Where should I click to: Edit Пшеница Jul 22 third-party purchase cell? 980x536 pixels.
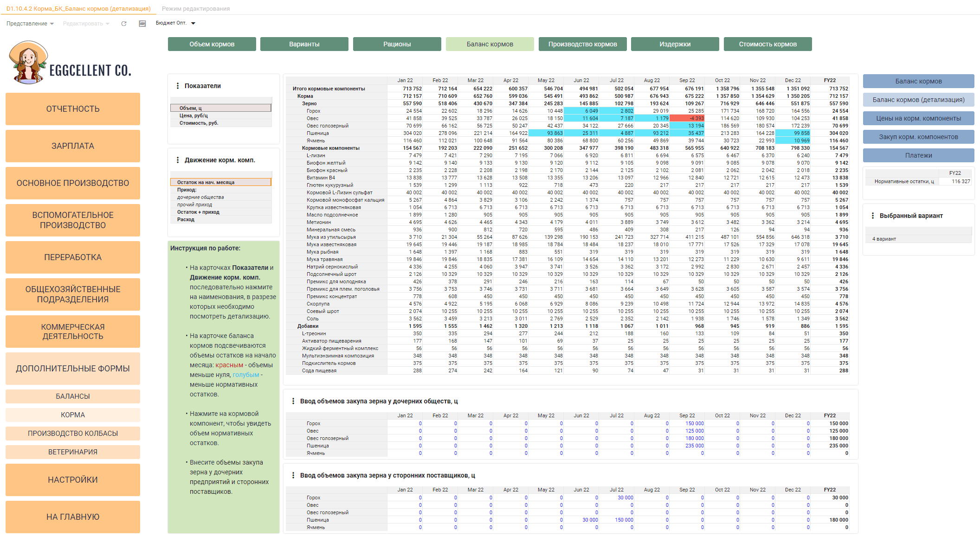click(617, 520)
